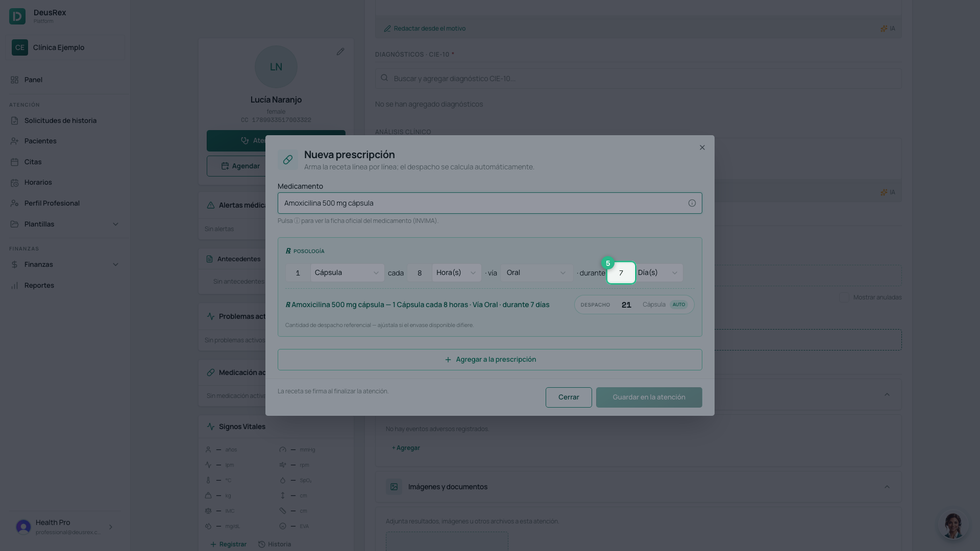Click the frequency field showing 8
The width and height of the screenshot is (980, 551).
420,273
